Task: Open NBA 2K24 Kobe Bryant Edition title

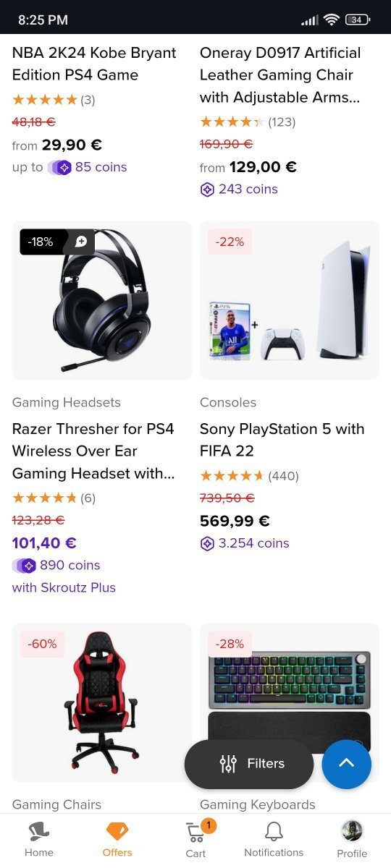Action: point(94,64)
